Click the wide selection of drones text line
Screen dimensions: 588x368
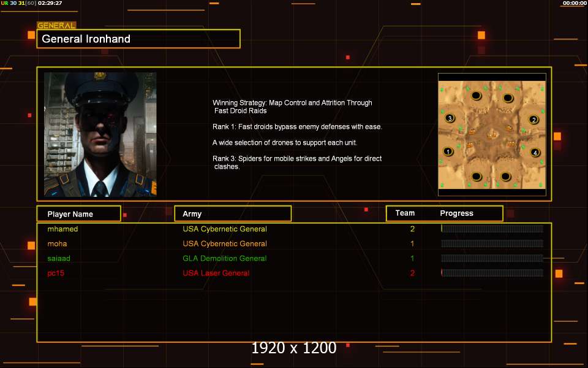[285, 143]
